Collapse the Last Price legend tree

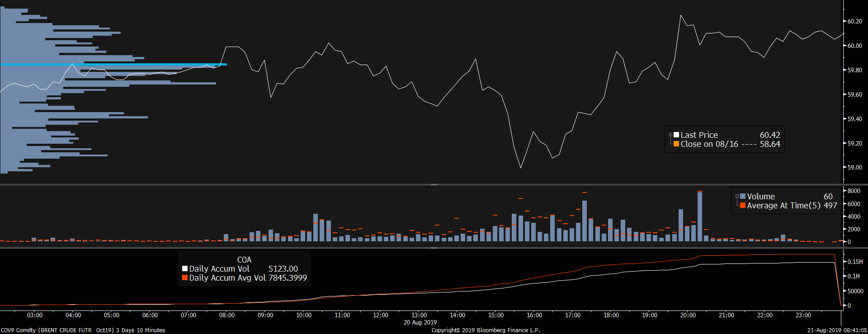tap(670, 135)
